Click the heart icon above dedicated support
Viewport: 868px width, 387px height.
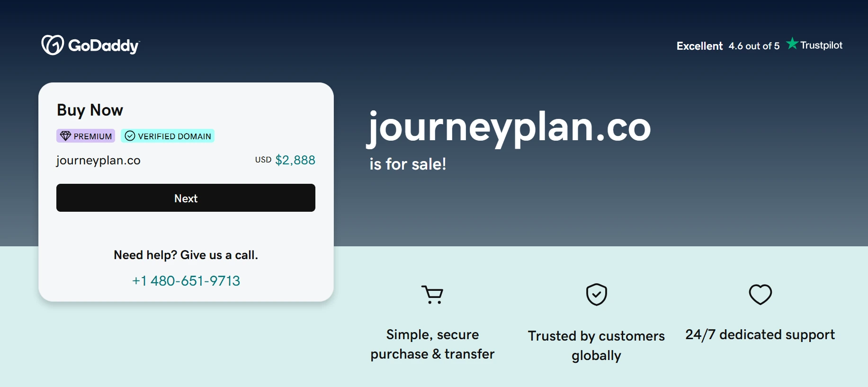[760, 294]
